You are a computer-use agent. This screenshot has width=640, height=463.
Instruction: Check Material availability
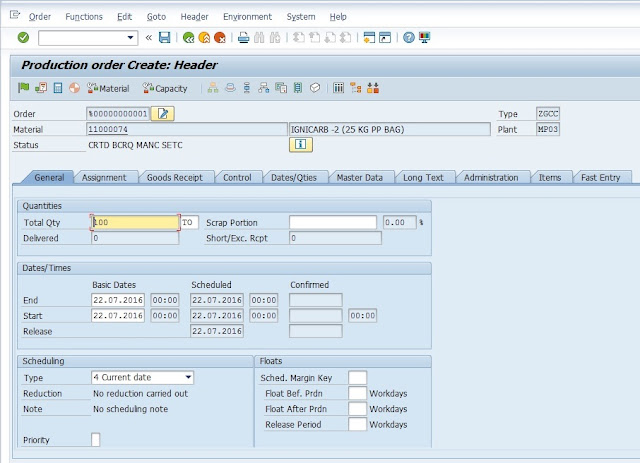(108, 88)
